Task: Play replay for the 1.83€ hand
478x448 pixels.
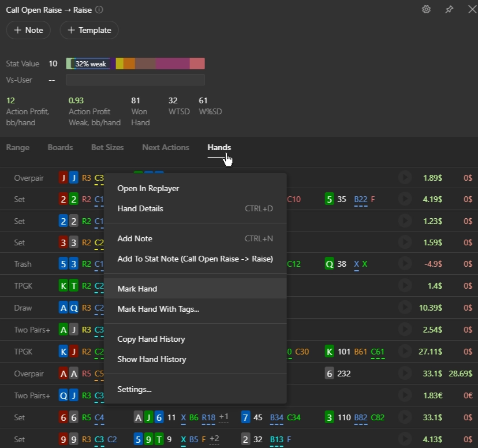Action: pyautogui.click(x=405, y=395)
